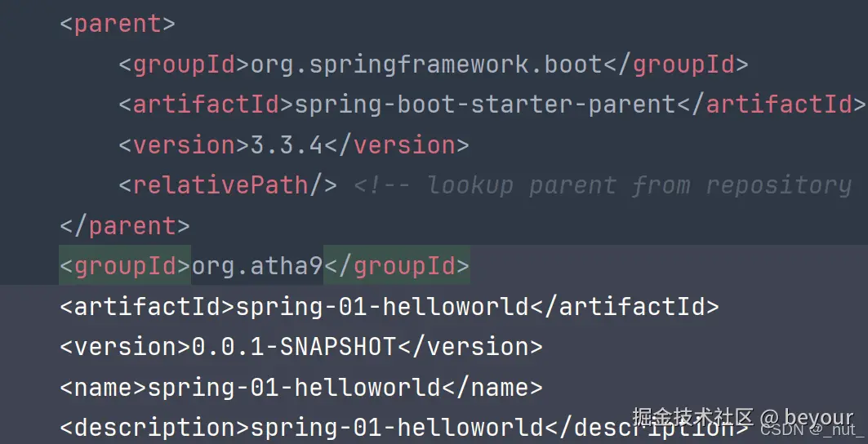
Task: Click the lookup parent from repository comment
Action: point(603,185)
